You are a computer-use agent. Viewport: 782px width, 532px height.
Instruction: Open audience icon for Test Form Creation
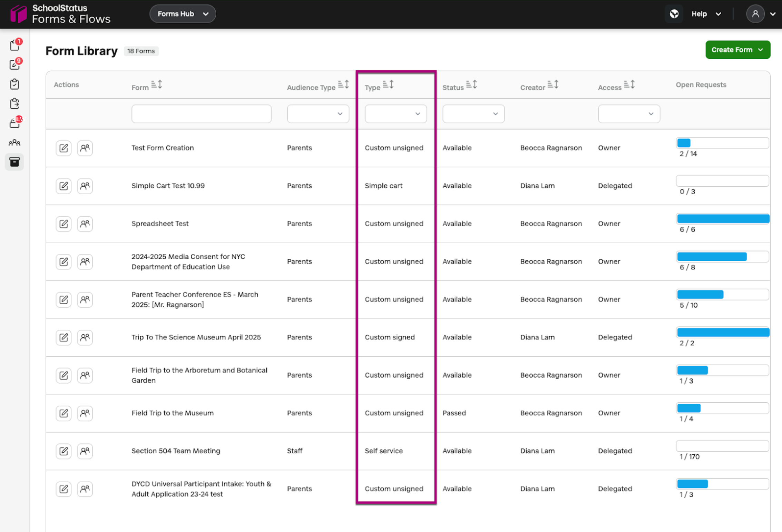coord(85,148)
